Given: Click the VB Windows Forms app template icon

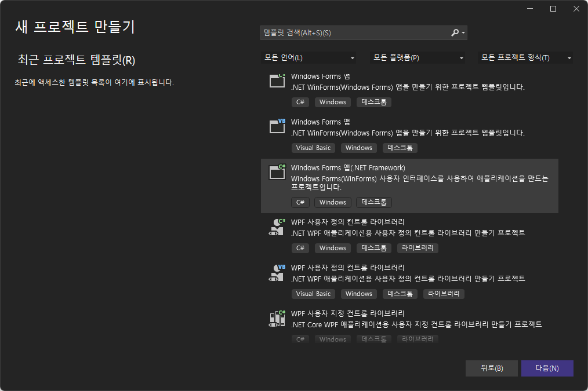Looking at the screenshot, I should coord(278,126).
